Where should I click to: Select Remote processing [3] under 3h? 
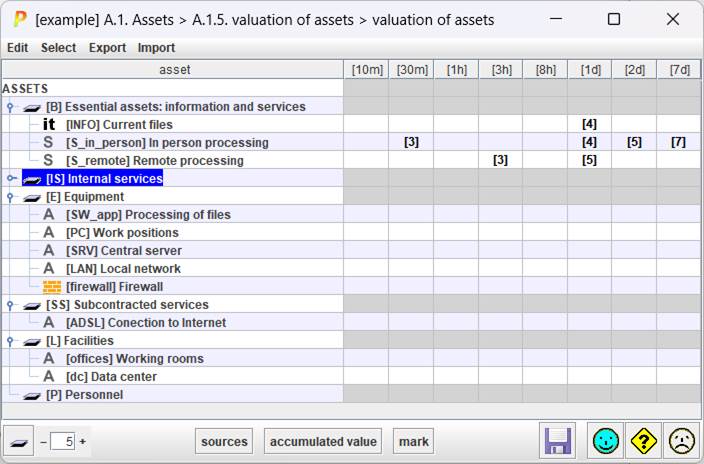pyautogui.click(x=500, y=160)
